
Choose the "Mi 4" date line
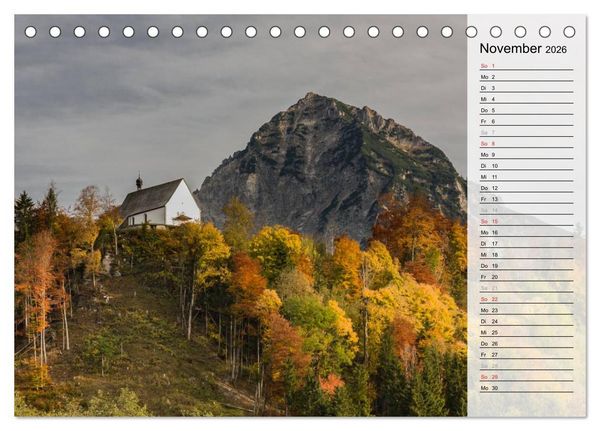527,99
